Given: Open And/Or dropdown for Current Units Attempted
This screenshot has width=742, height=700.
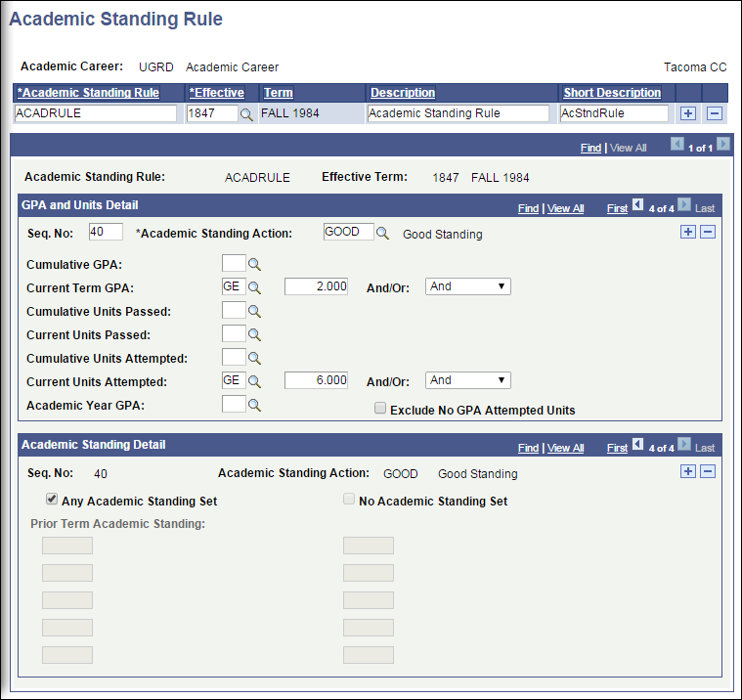Looking at the screenshot, I should point(468,380).
